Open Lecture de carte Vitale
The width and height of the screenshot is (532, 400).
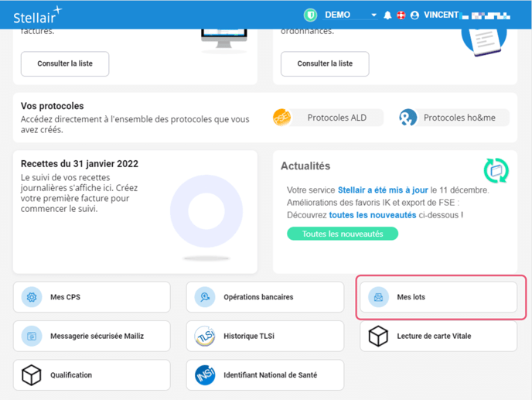(x=438, y=337)
